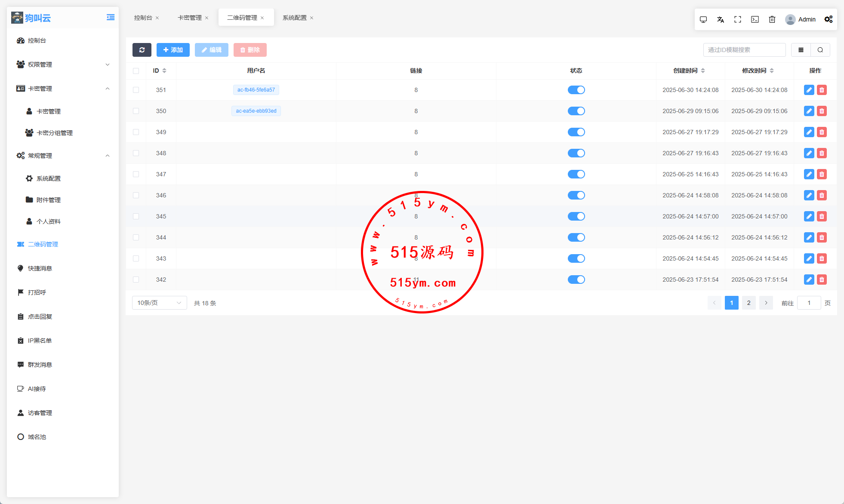Viewport: 844px width, 504px height.
Task: Open the terminal icon in header
Action: (x=755, y=19)
